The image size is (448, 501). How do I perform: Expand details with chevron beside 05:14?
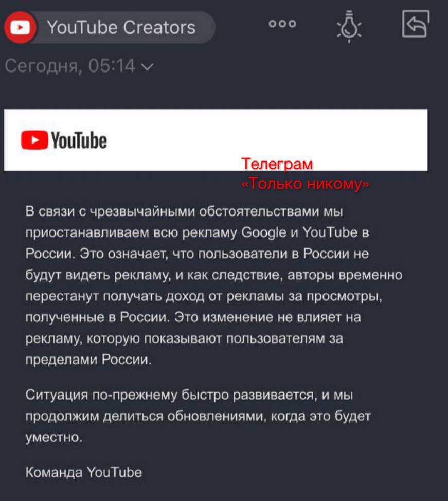coord(147,67)
